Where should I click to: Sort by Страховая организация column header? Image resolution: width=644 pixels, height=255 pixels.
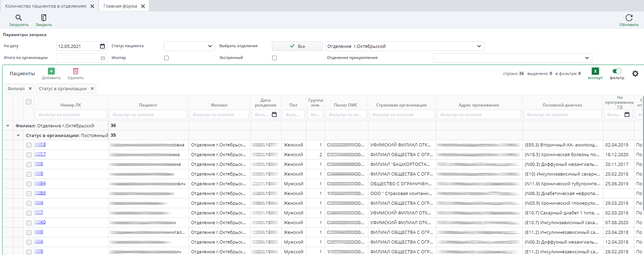(401, 105)
